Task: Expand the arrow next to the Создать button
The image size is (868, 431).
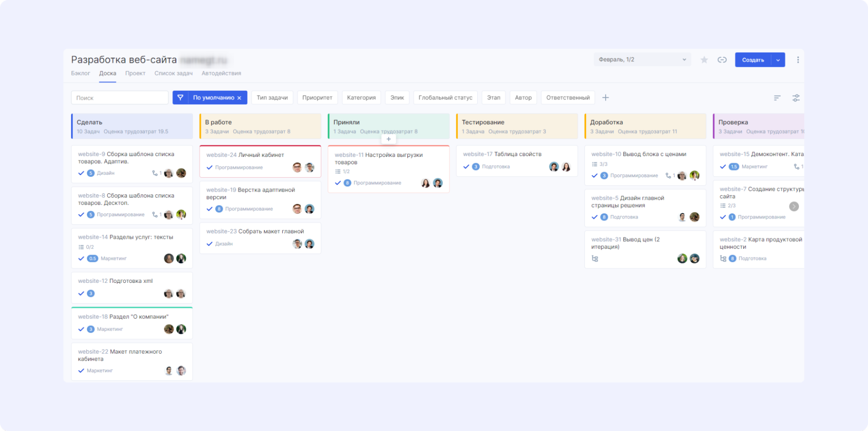Action: [778, 60]
